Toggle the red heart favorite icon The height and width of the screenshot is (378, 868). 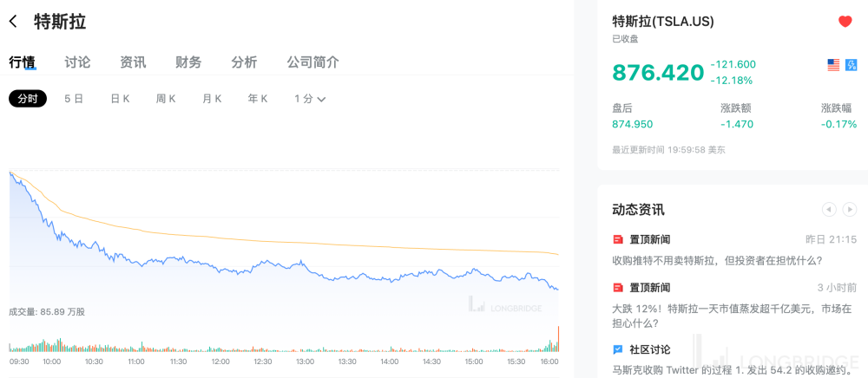[845, 22]
